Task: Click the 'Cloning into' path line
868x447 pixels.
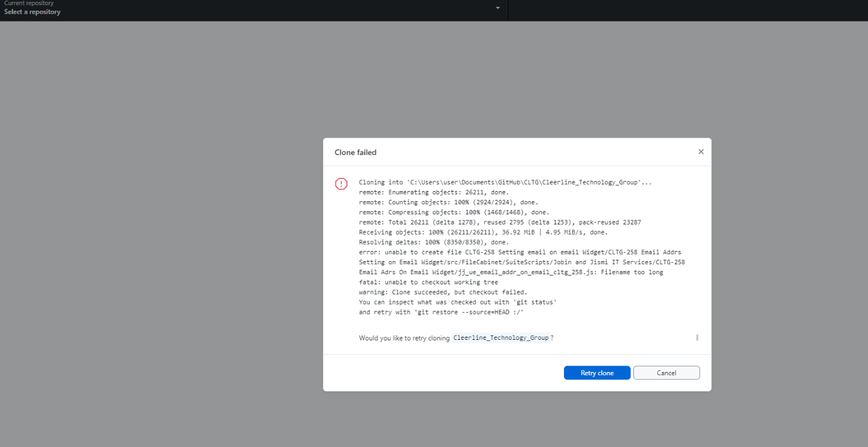Action: (x=505, y=182)
